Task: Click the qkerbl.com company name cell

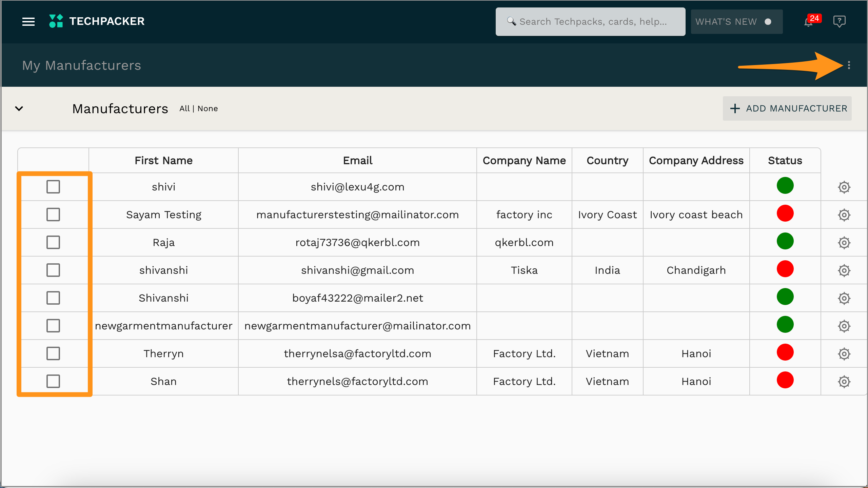Action: (x=524, y=243)
